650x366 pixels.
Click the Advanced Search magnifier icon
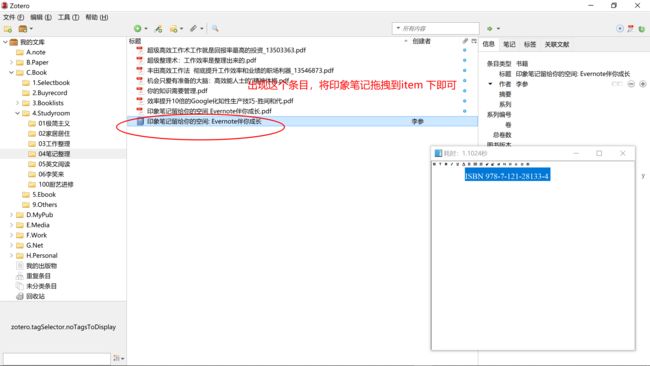pos(215,28)
